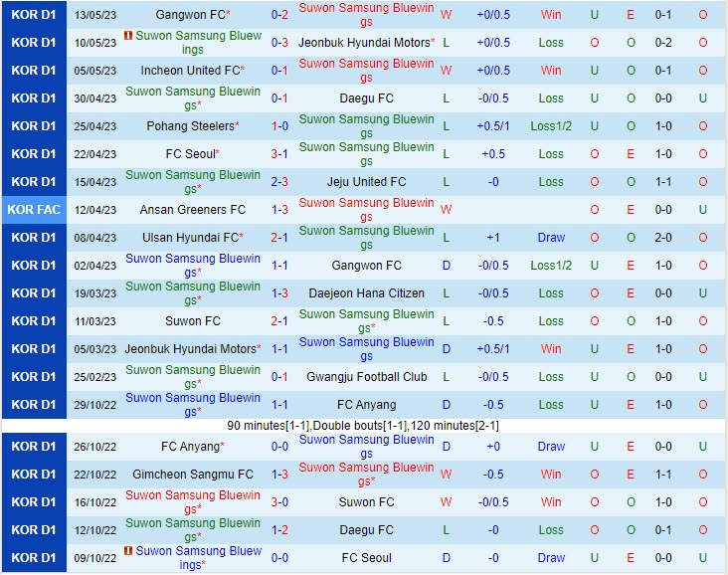Click Draw result in 09/10/22 row
This screenshot has width=728, height=575.
pos(551,558)
